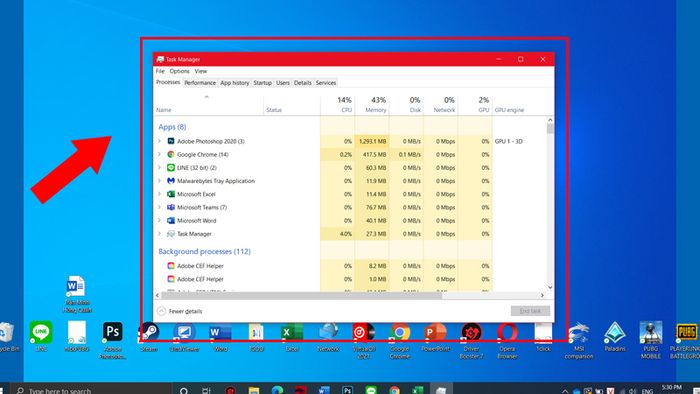Select the Adobe Photoshop 2020 process icon
The height and width of the screenshot is (394, 700).
(171, 141)
